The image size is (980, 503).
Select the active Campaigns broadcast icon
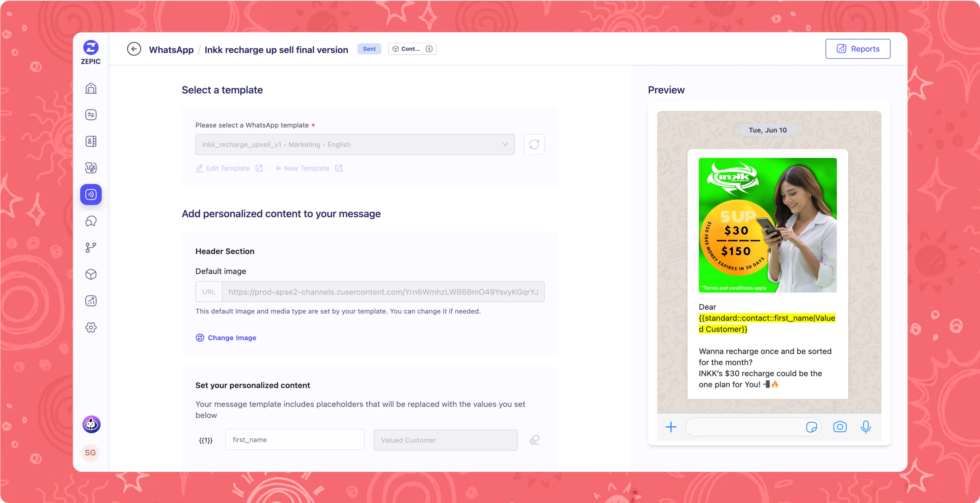[90, 194]
